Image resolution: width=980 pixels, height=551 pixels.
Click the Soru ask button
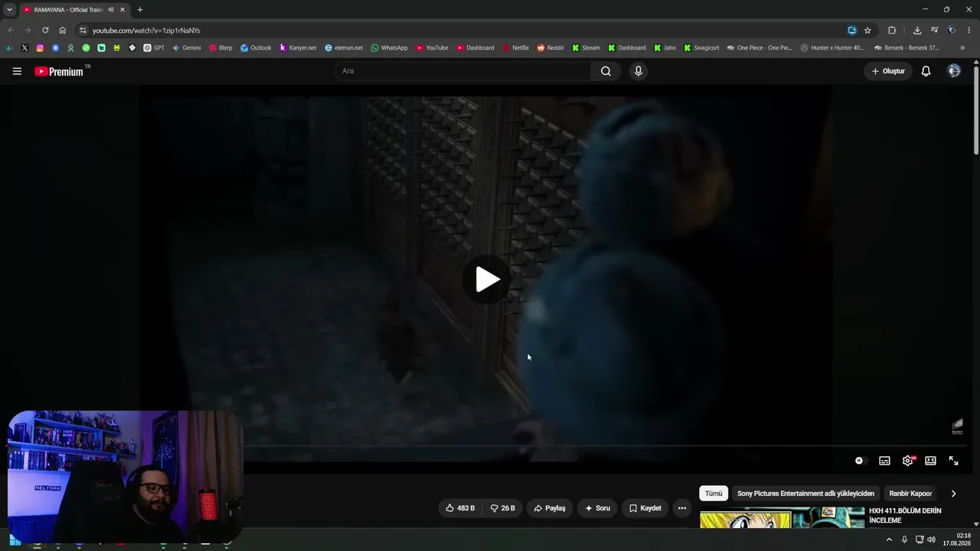(x=597, y=508)
